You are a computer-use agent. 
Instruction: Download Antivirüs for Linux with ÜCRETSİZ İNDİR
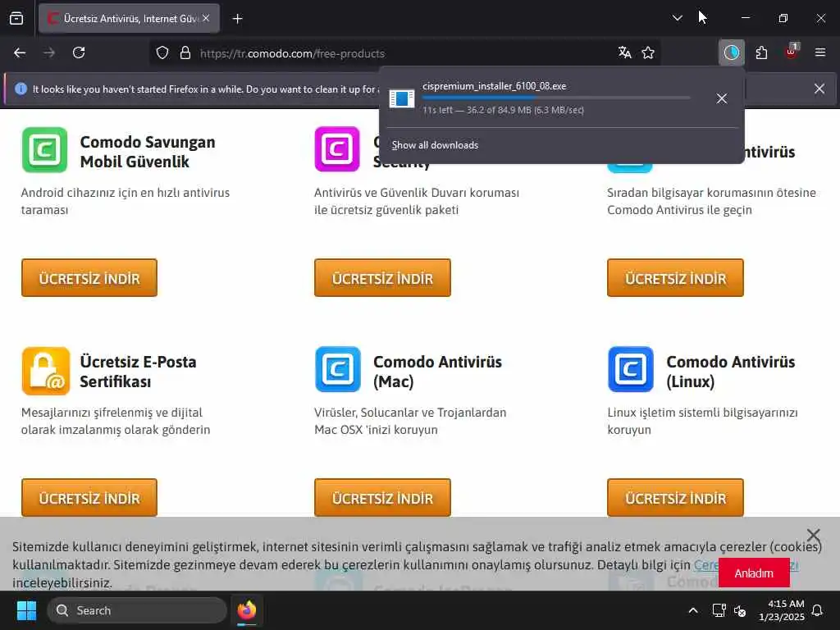[x=676, y=498]
